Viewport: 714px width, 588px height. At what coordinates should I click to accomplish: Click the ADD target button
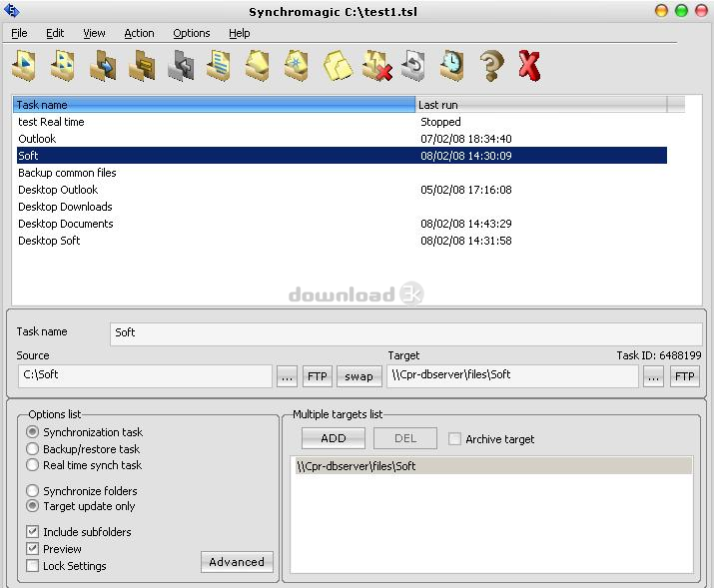334,438
